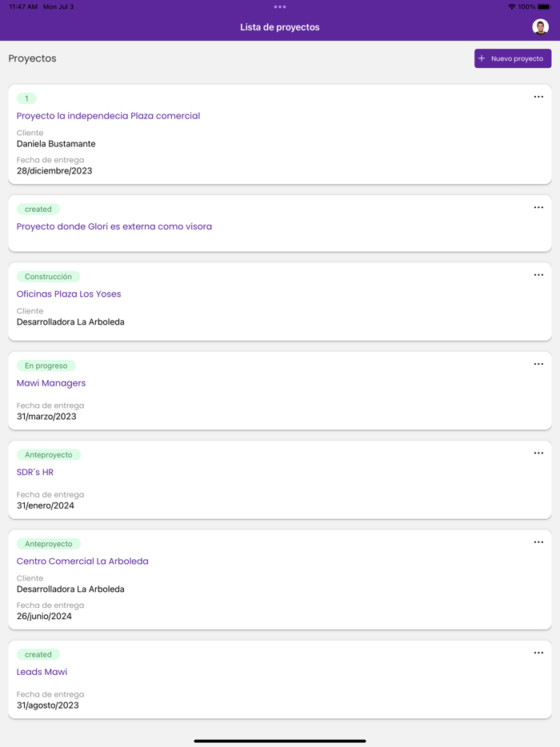The height and width of the screenshot is (747, 560).
Task: Open three-dot menu for Glori externa project
Action: coord(538,208)
